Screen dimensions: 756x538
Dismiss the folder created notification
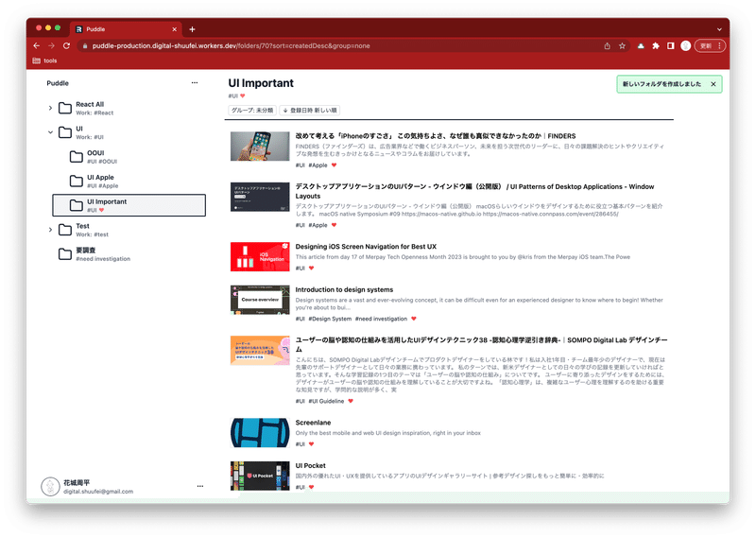tap(713, 84)
